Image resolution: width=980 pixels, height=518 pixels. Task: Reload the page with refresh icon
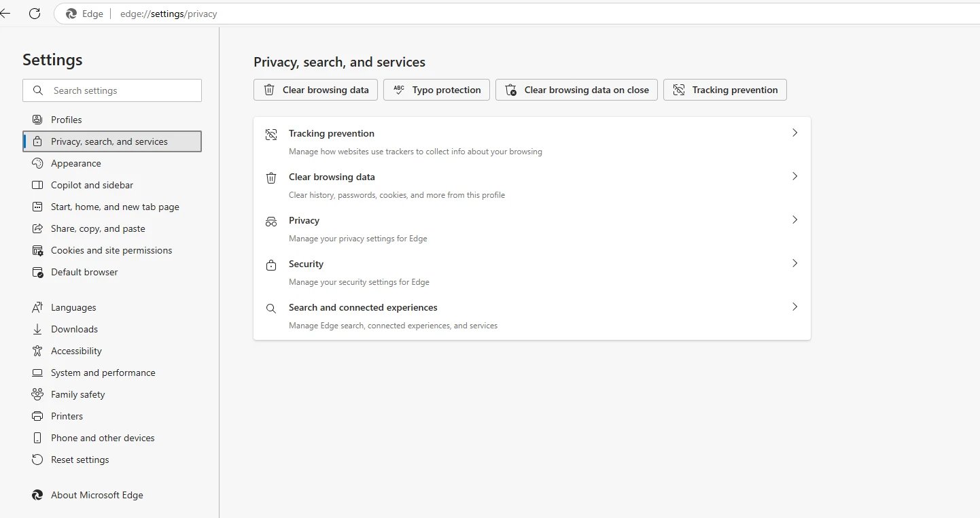35,13
